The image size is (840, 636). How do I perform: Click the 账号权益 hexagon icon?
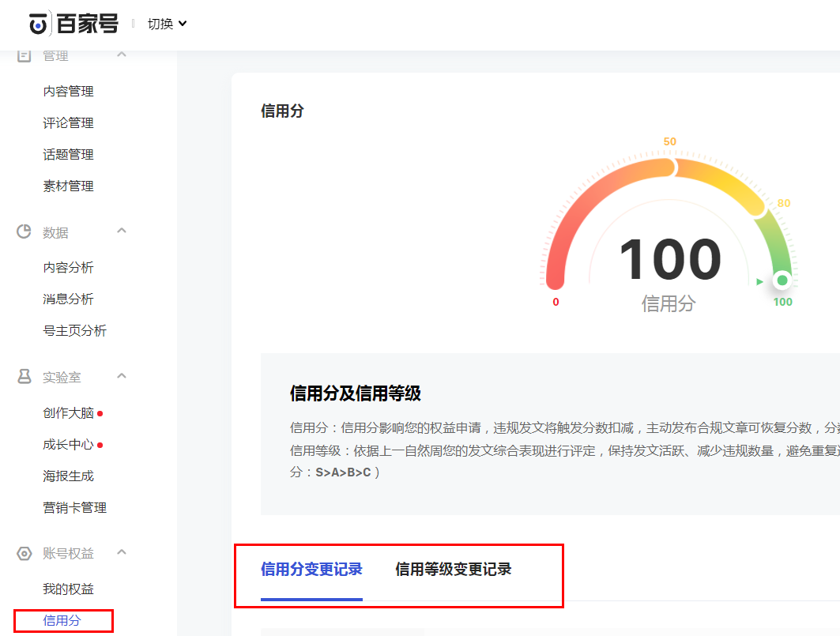[x=24, y=553]
